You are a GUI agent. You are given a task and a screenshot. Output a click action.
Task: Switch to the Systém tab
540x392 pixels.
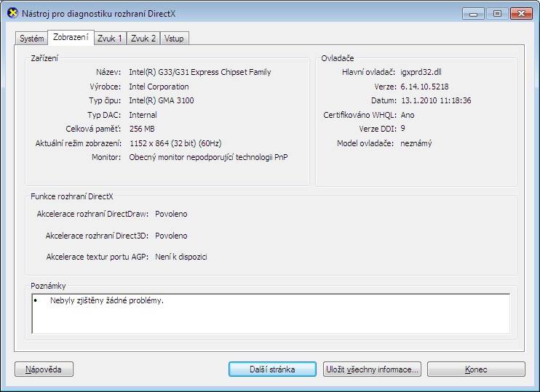32,39
